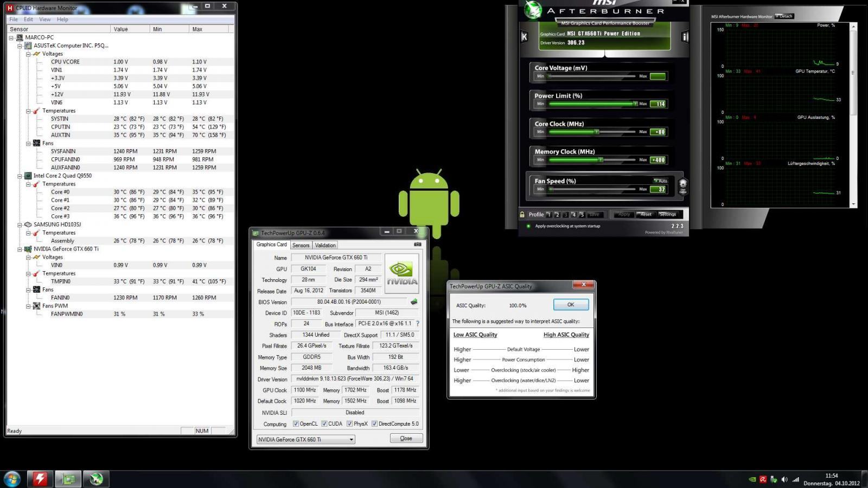Click the Afterburner Reset button
The width and height of the screenshot is (868, 488).
point(646,214)
